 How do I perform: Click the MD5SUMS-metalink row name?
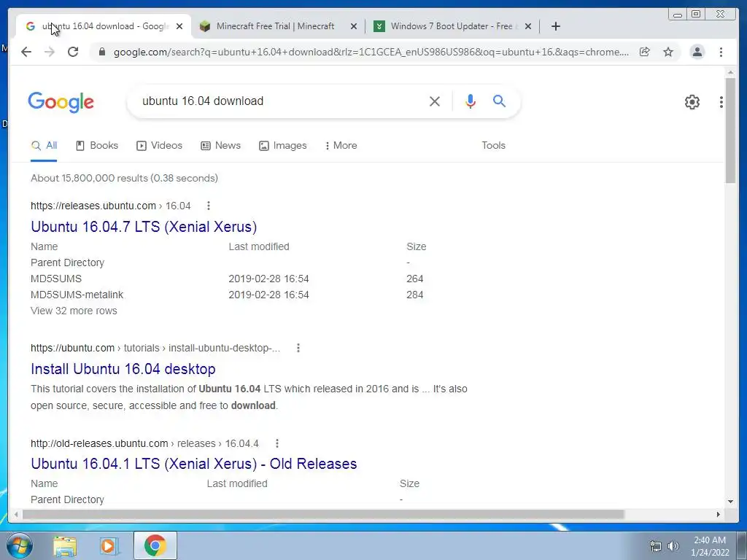[77, 295]
